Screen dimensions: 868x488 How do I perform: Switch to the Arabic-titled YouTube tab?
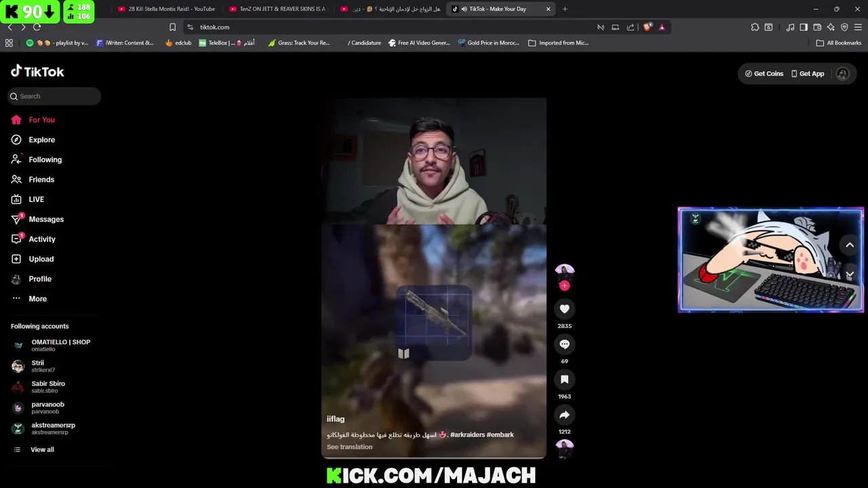pyautogui.click(x=391, y=9)
